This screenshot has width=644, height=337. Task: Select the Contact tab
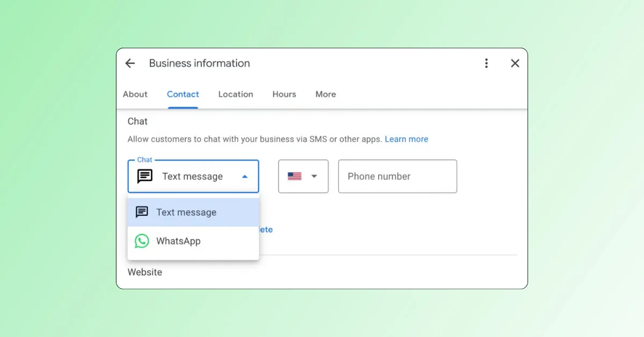(183, 94)
